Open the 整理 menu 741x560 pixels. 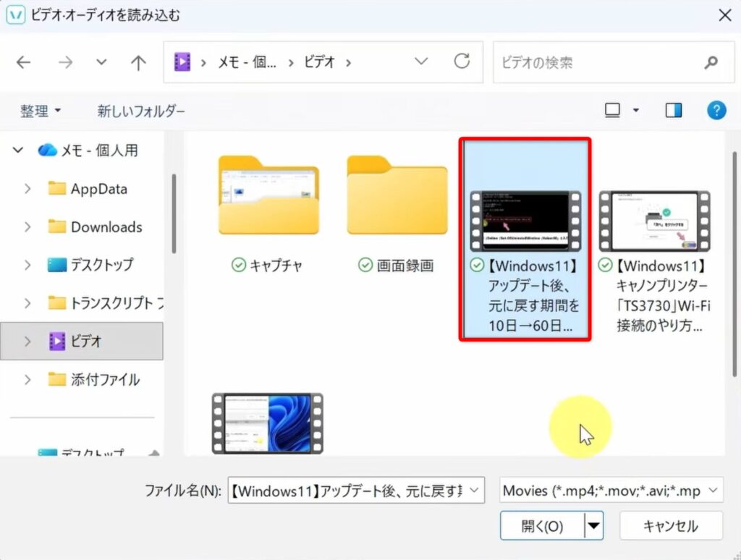point(41,111)
